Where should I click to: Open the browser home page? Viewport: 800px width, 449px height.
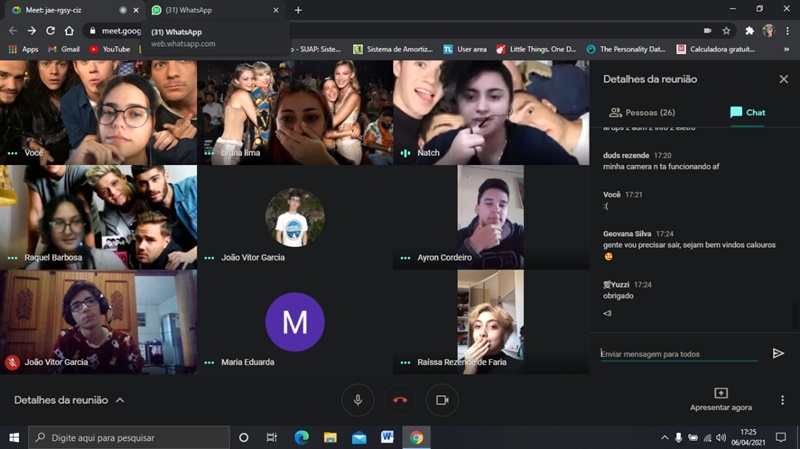coord(69,31)
